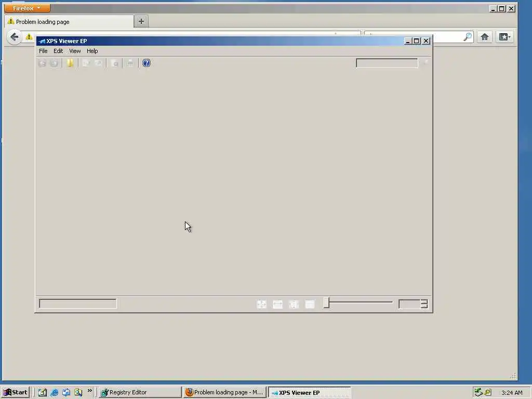The width and height of the screenshot is (532, 399).
Task: Click the XPS Viewer EP taskbar button
Action: tap(310, 393)
